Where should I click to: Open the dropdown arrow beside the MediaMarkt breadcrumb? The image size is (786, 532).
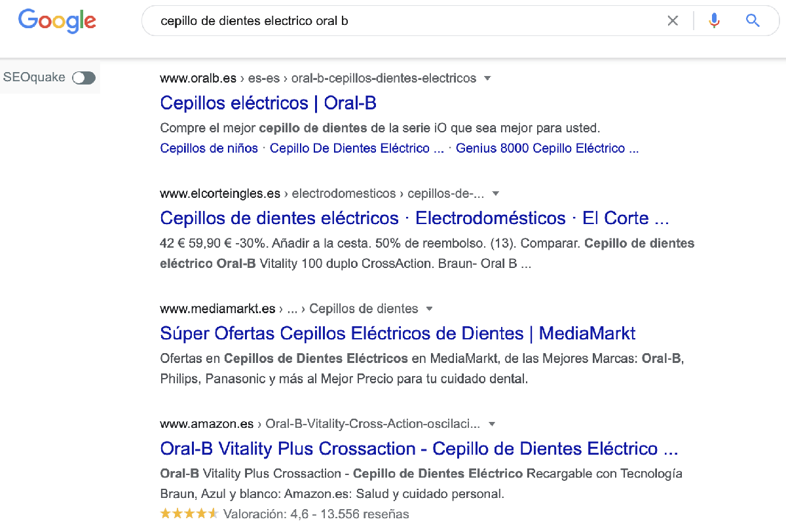pos(429,309)
